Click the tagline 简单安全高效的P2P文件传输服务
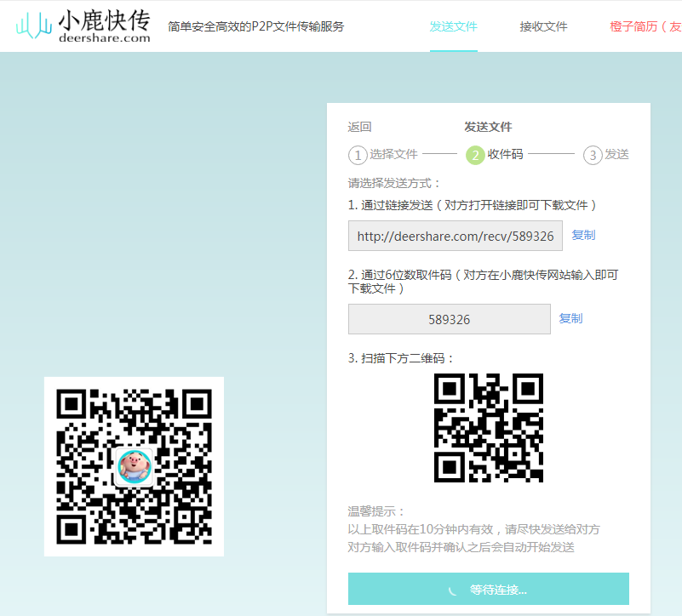This screenshot has width=682, height=616. 255,26
